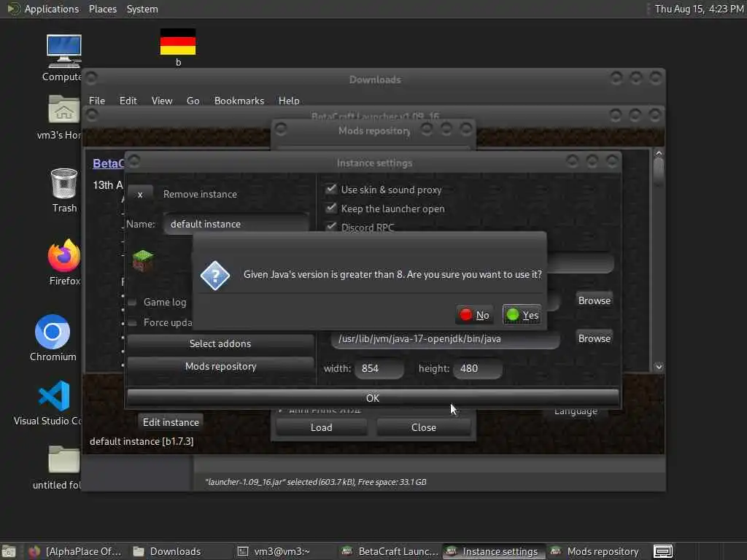Click the upper Browse button
This screenshot has width=747, height=560.
tap(594, 300)
